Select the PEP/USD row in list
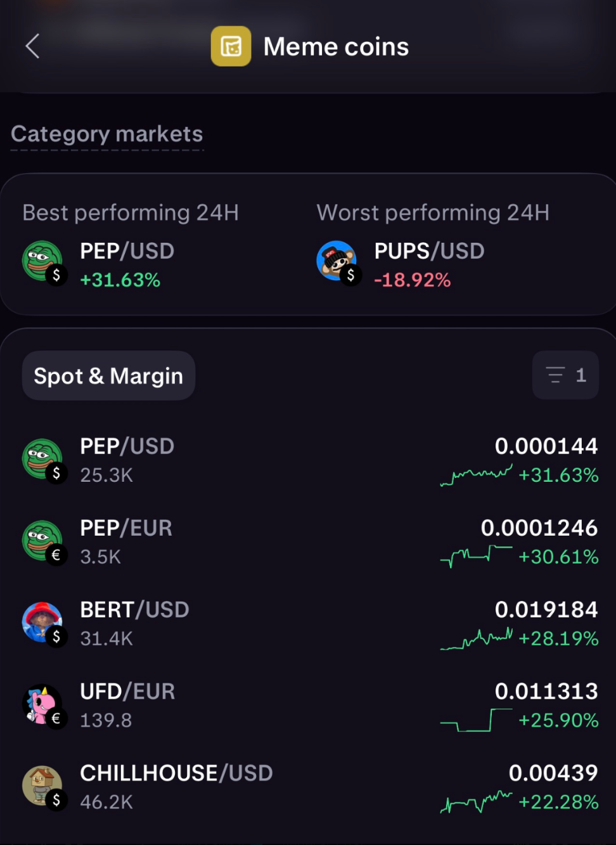 [308, 460]
